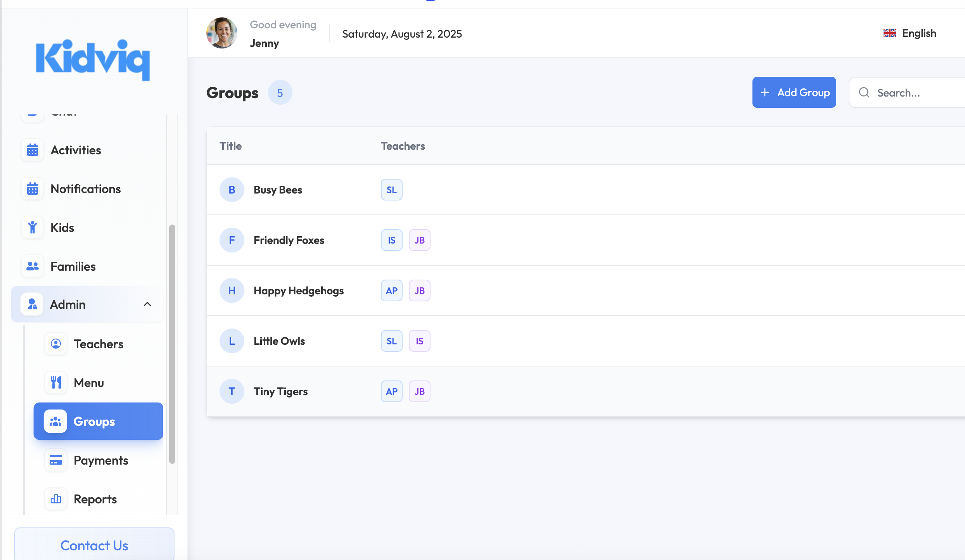965x560 pixels.
Task: Open Teachers via its person icon
Action: click(56, 344)
